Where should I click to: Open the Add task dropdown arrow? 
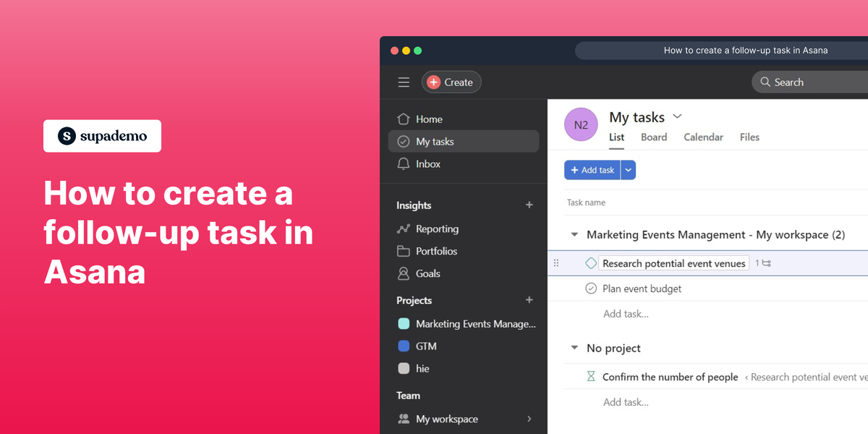coord(628,169)
